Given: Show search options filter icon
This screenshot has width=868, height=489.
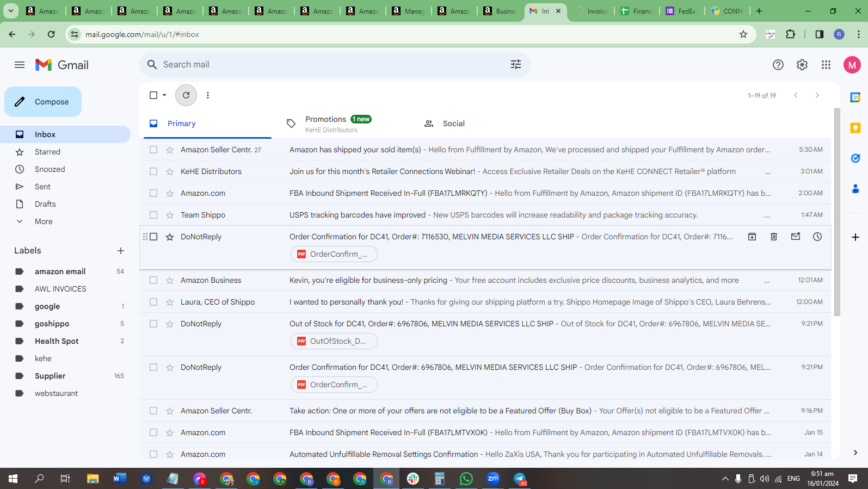Looking at the screenshot, I should point(516,65).
